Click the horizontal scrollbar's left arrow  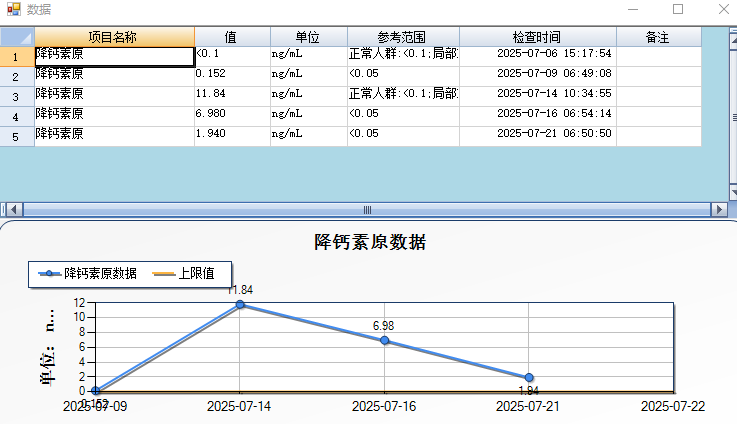point(10,209)
